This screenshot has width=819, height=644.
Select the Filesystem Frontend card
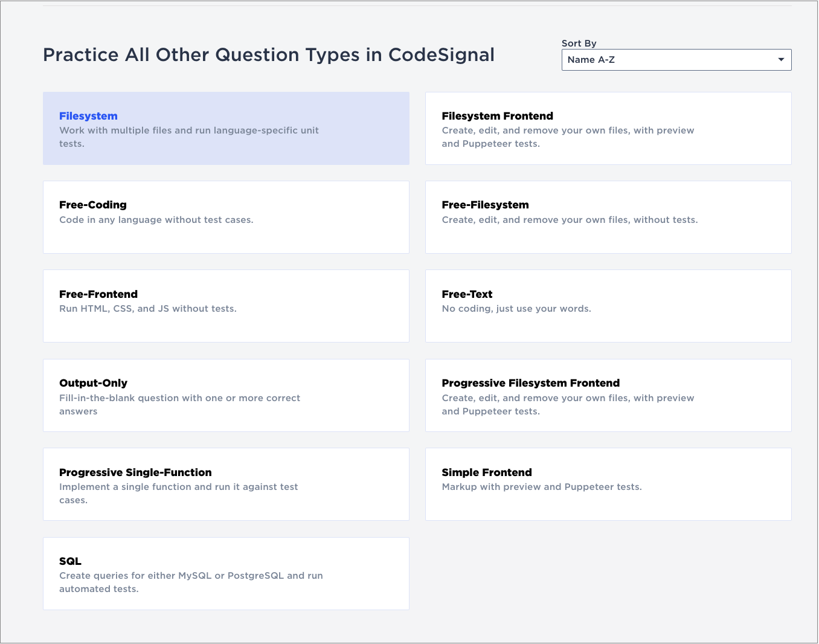(608, 128)
